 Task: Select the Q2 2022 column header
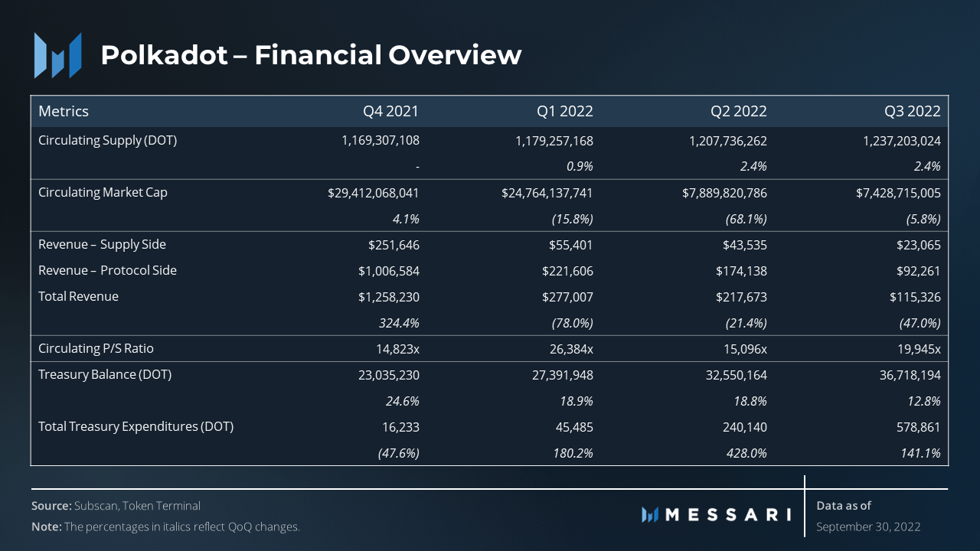(738, 111)
